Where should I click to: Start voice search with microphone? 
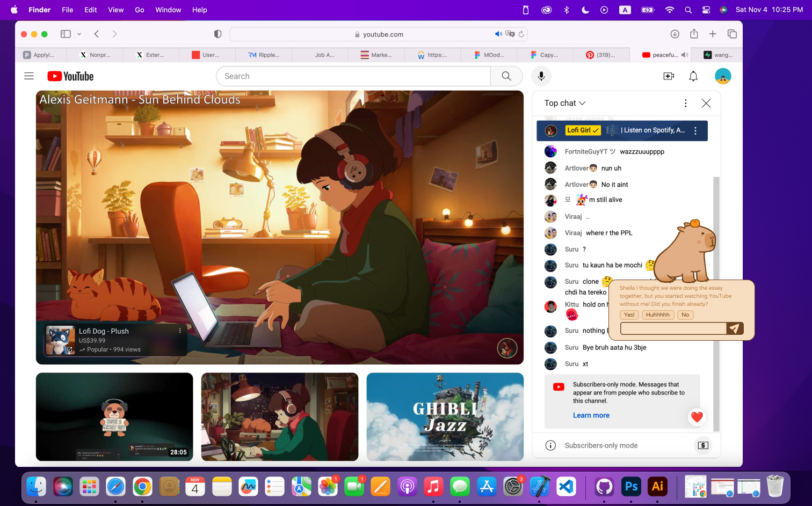click(541, 76)
